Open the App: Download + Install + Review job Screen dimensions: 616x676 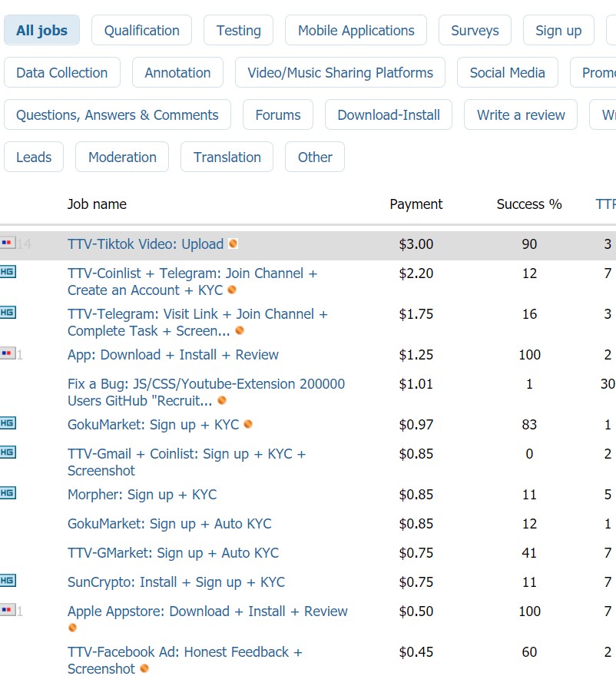click(173, 355)
